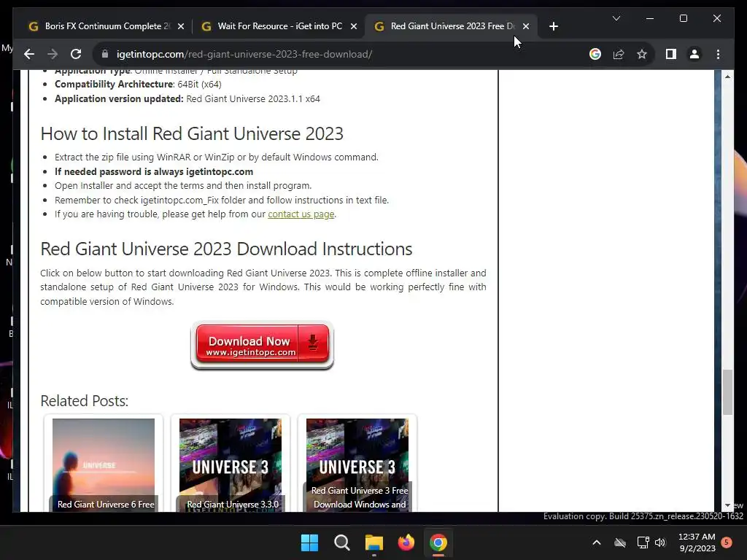This screenshot has width=747, height=560.
Task: Launch Firefox from the taskbar
Action: 406,542
